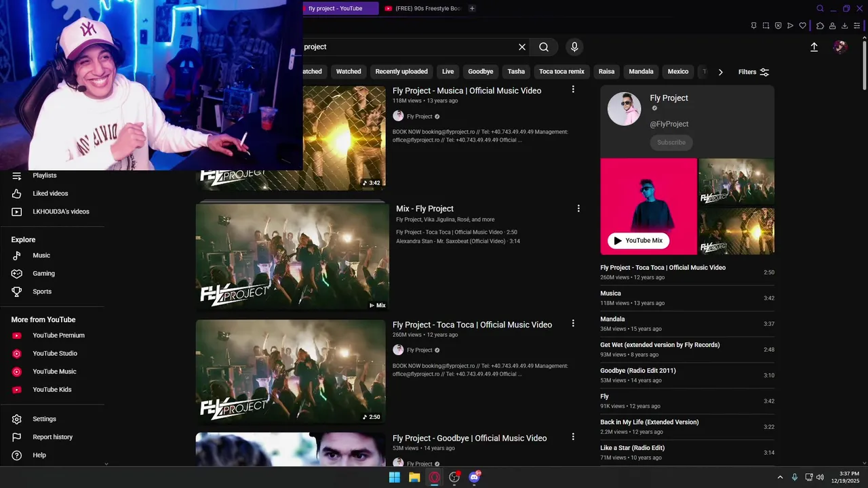Select the 'Raisa' filter chip
Screen dimensions: 868x488
(x=606, y=72)
